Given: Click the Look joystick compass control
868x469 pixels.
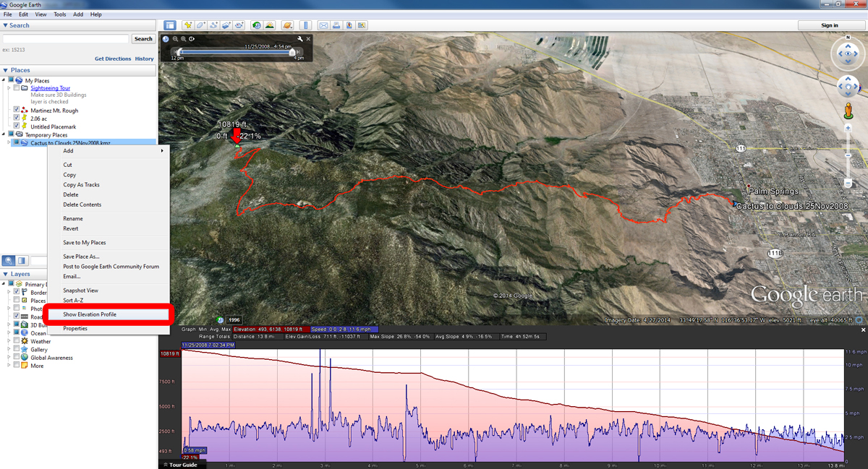Looking at the screenshot, I should click(x=848, y=53).
